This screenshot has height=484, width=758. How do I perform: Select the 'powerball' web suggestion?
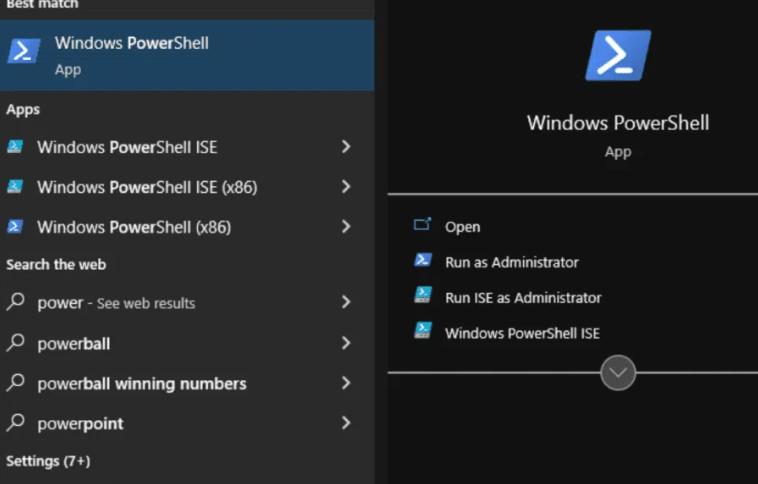(187, 343)
